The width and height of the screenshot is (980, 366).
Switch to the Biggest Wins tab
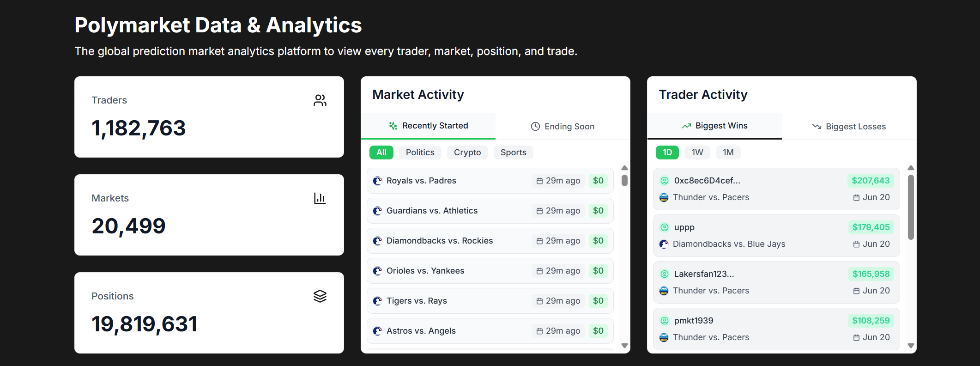pos(714,126)
